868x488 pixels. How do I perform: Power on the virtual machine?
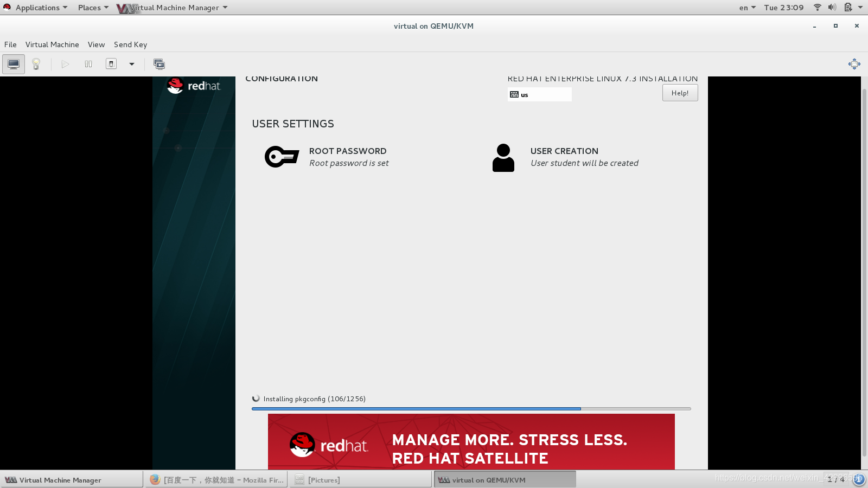coord(65,64)
